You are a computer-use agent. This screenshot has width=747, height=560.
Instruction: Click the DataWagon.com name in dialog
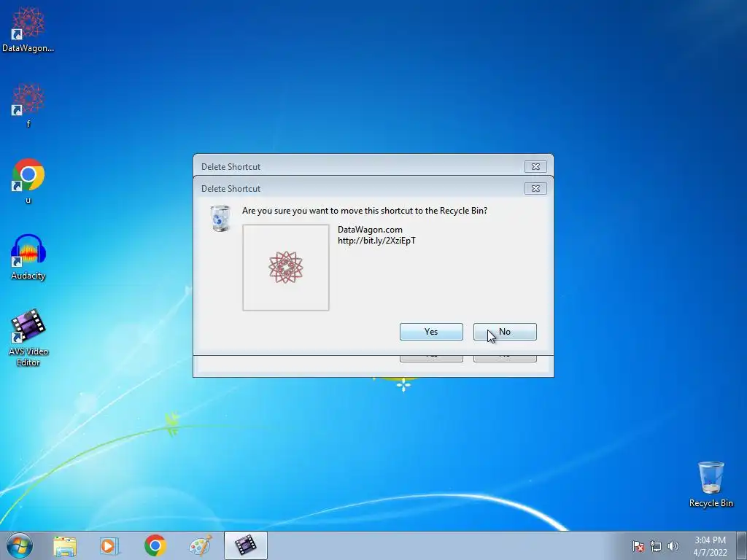pyautogui.click(x=370, y=230)
